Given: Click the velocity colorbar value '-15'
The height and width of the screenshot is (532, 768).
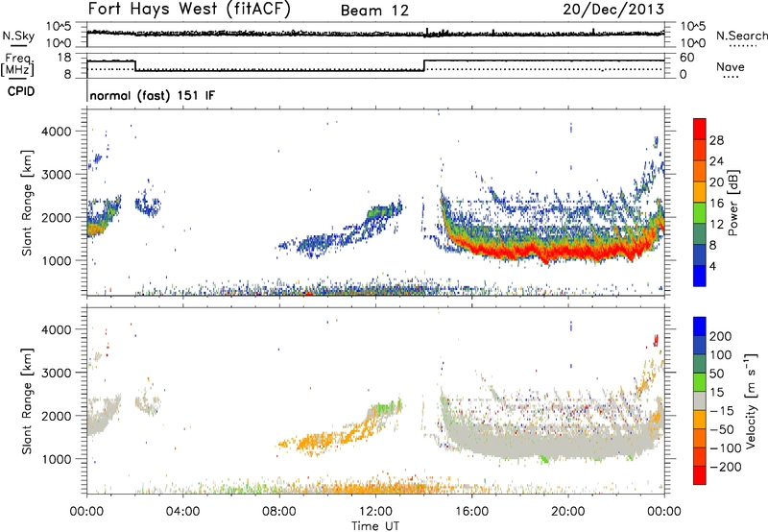Looking at the screenshot, I should tap(722, 410).
